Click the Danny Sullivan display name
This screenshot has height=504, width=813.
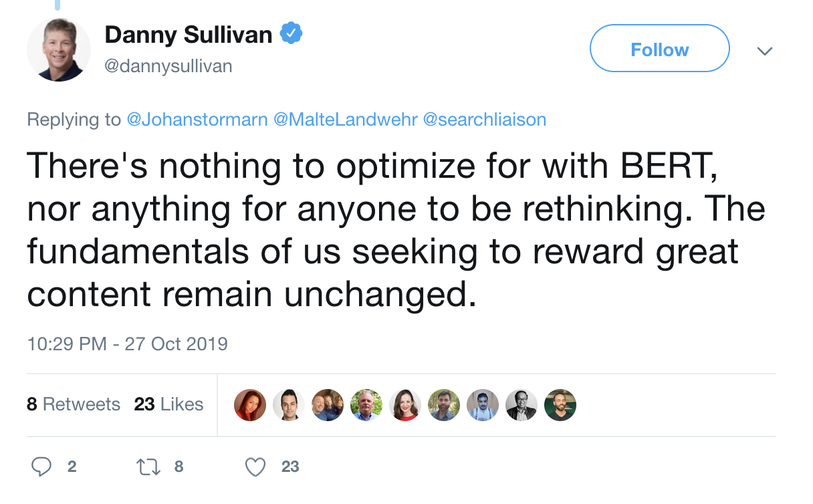pyautogui.click(x=189, y=34)
